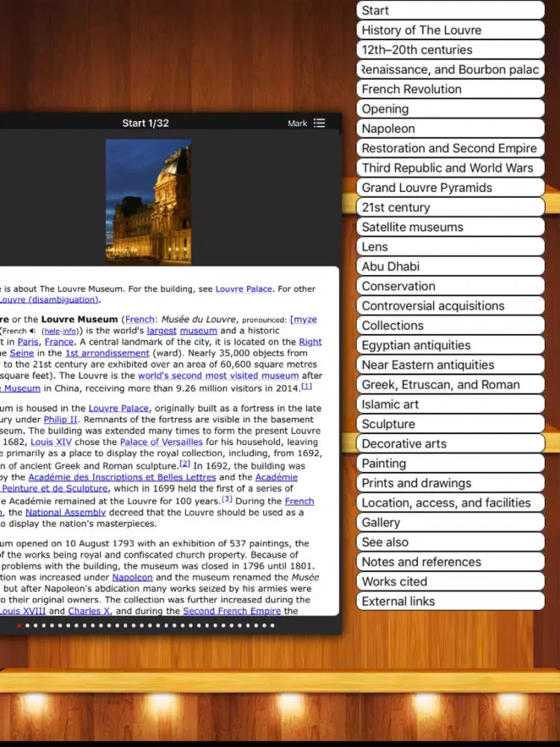This screenshot has height=747, width=560.
Task: Follow Académie des Inscriptions et Belles Lettres link
Action: tap(122, 477)
